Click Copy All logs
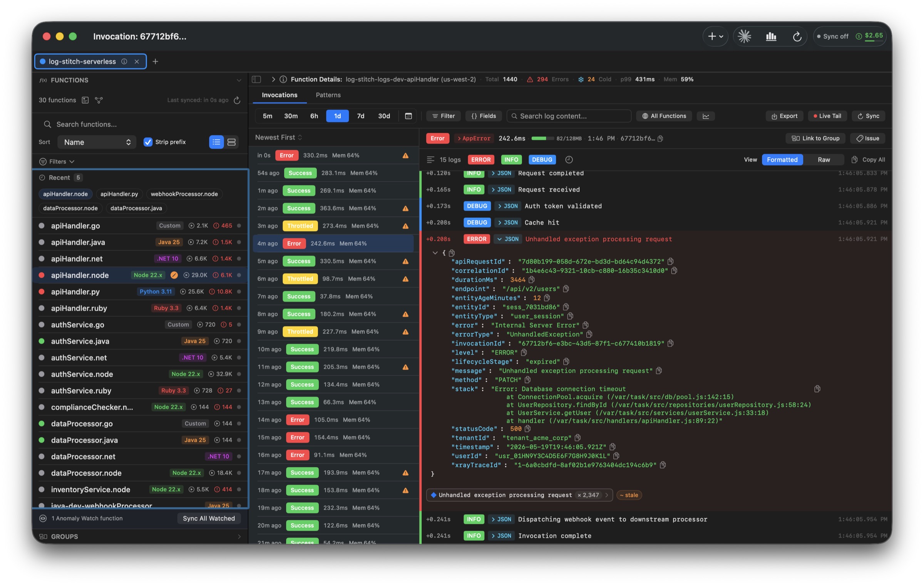924x586 pixels. [868, 160]
